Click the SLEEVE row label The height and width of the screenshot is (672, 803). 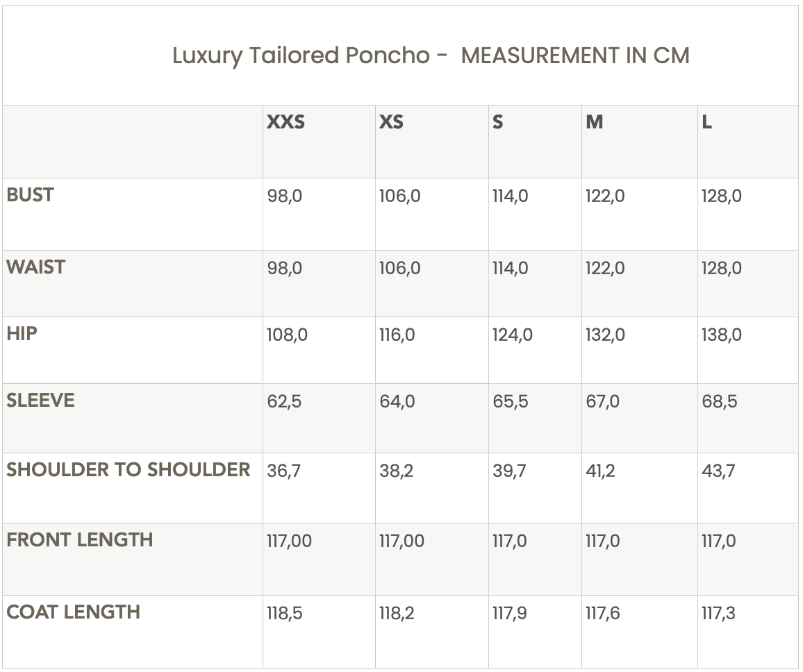tap(40, 401)
